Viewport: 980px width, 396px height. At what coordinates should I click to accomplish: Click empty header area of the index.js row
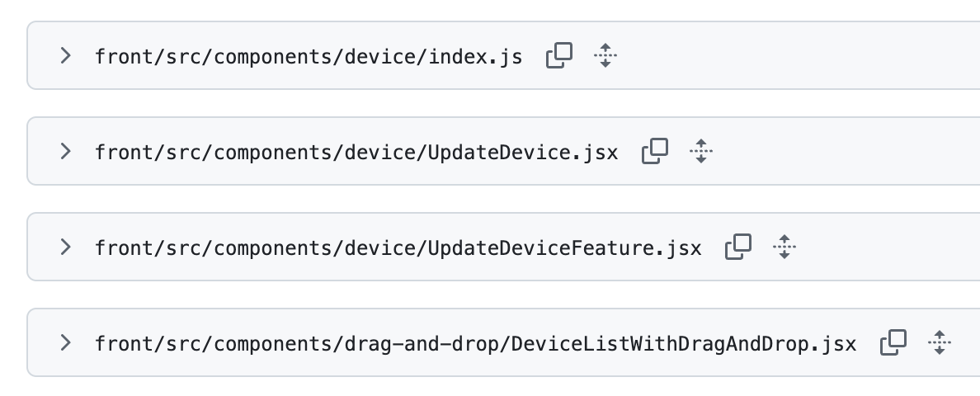tap(792, 56)
